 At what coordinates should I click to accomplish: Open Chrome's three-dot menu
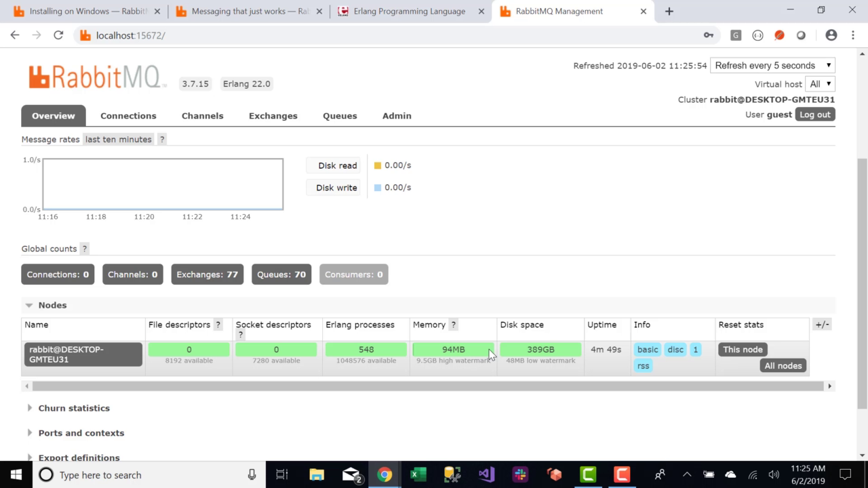852,35
